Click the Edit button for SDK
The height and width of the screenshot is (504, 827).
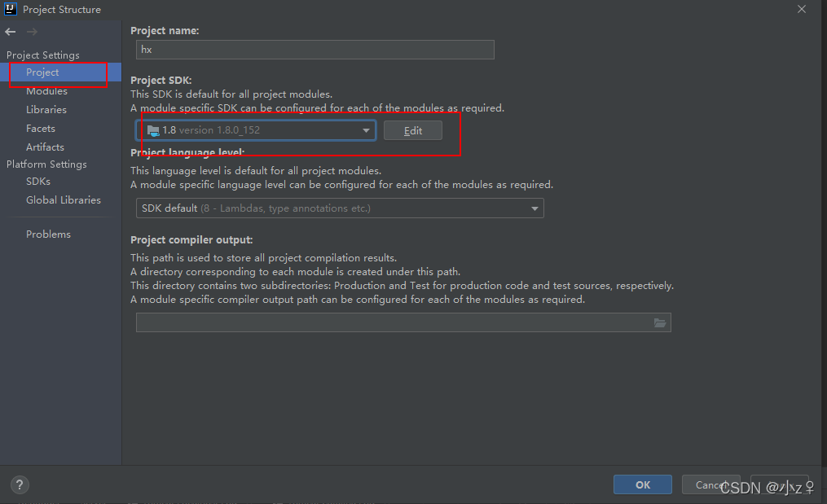point(413,131)
